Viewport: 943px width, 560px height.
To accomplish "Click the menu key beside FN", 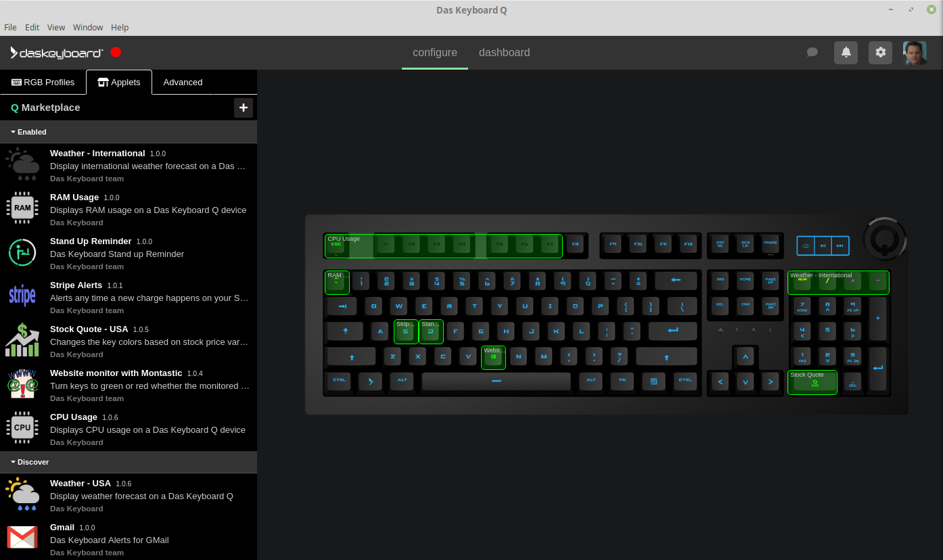I will point(653,381).
